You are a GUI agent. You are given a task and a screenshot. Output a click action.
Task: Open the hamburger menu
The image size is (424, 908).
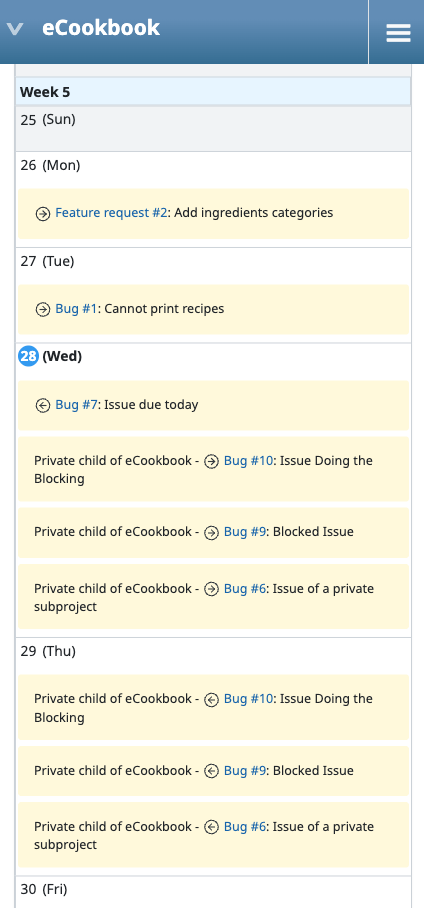398,32
